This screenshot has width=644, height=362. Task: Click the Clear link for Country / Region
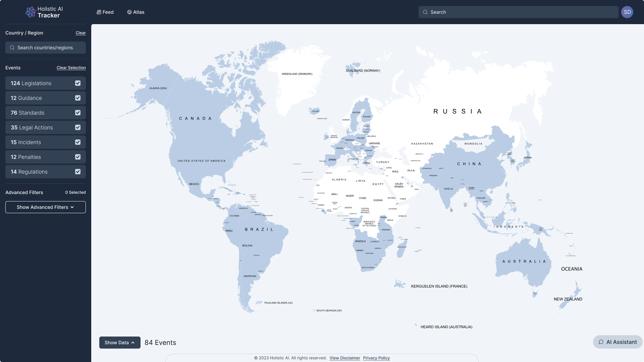(80, 33)
